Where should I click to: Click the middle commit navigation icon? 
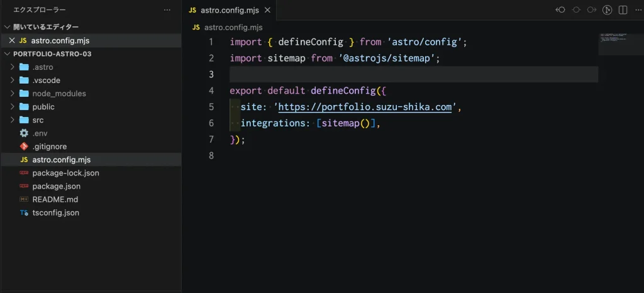(576, 10)
